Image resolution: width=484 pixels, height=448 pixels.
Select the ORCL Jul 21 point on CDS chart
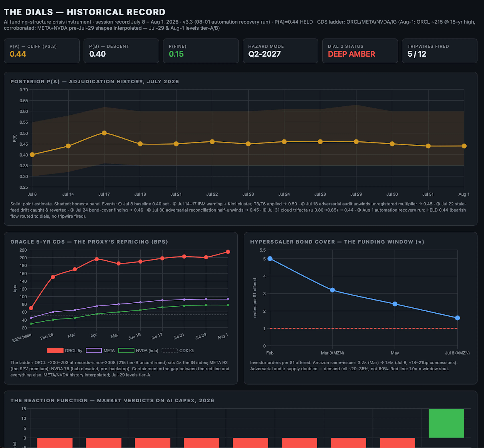click(184, 257)
